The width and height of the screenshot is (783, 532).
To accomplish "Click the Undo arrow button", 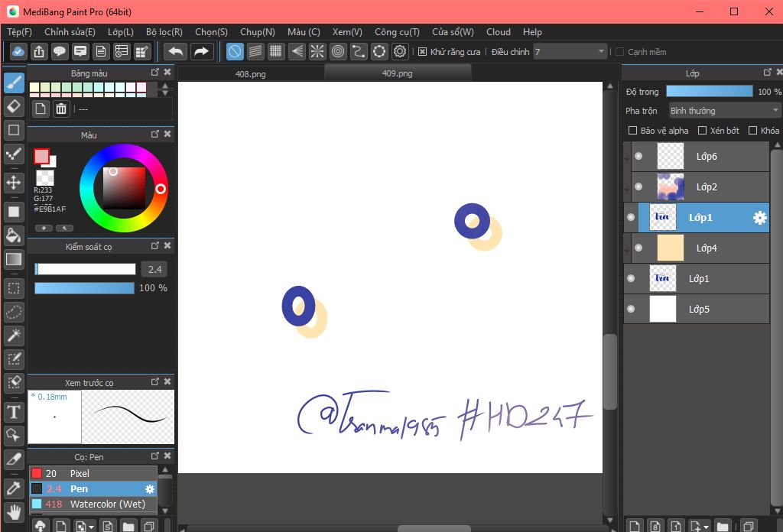I will pos(176,51).
